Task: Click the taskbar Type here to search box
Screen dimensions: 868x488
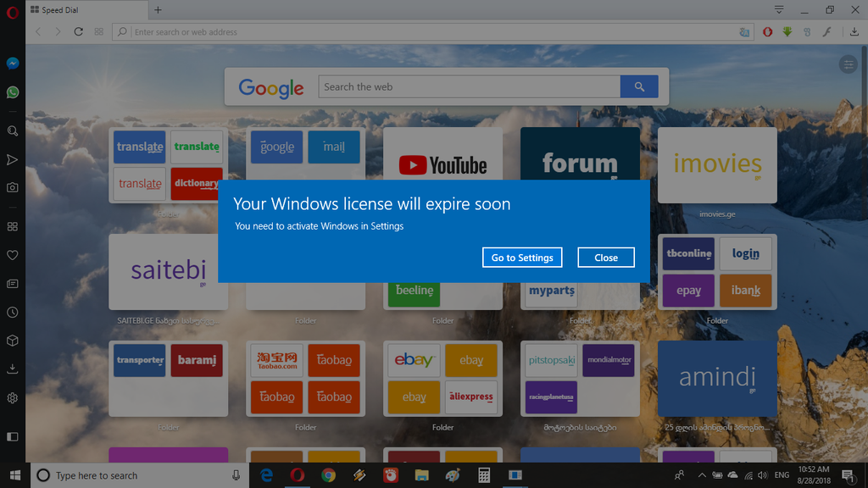Action: [x=140, y=475]
